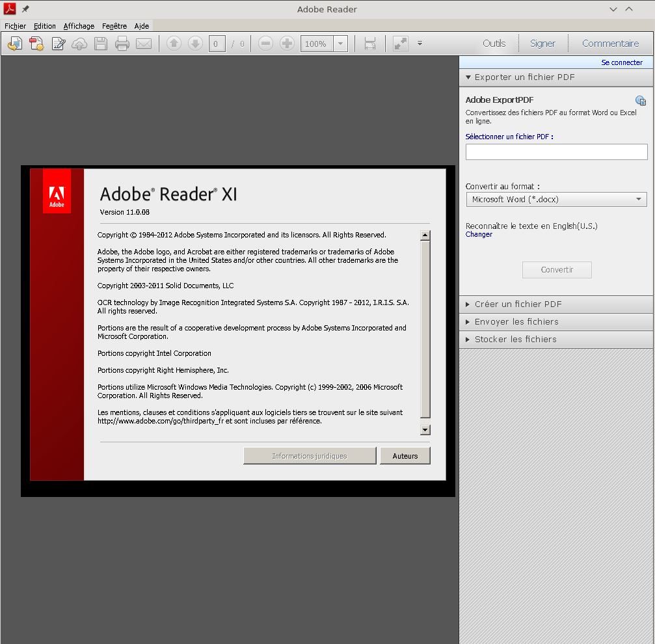Image resolution: width=655 pixels, height=644 pixels.
Task: Click the 'Version 11.0.08' text
Action: point(124,212)
